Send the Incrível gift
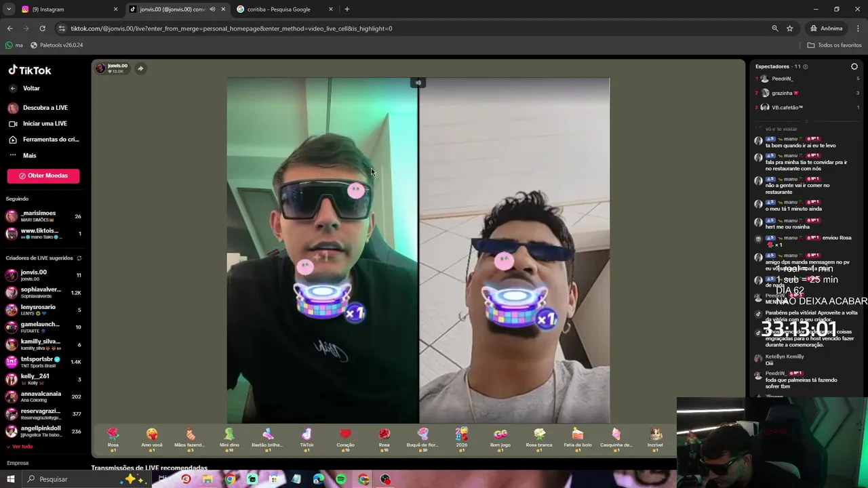The width and height of the screenshot is (868, 488). (655, 439)
